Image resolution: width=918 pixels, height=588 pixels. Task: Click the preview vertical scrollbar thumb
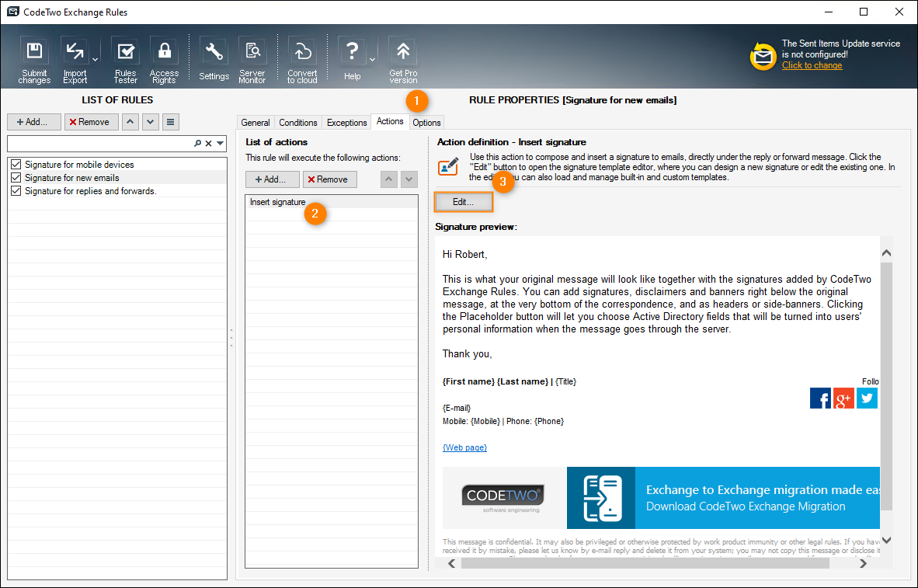(886, 387)
